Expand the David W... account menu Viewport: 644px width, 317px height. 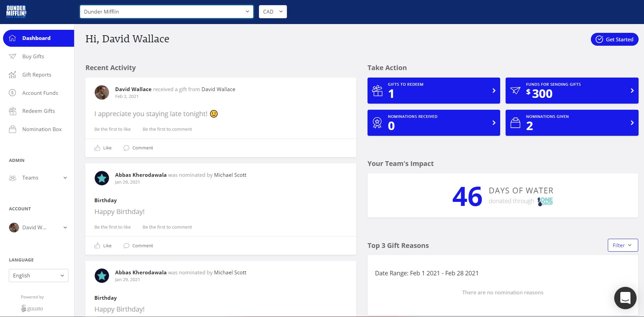point(38,228)
